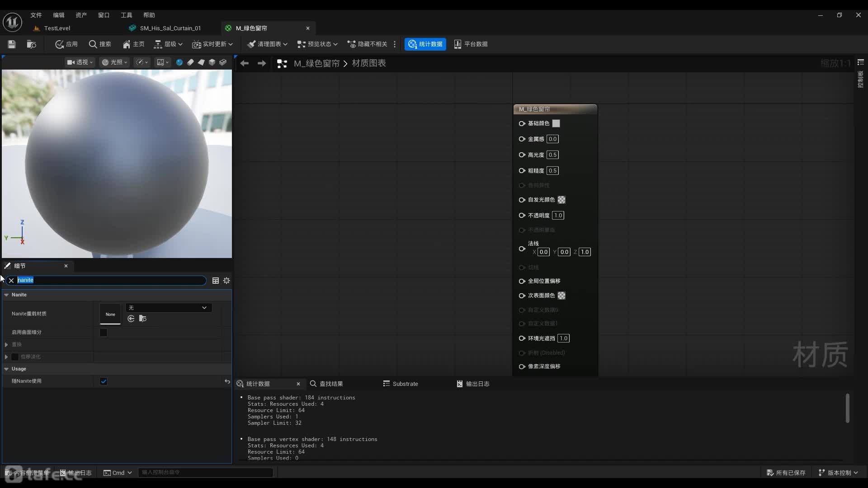The height and width of the screenshot is (488, 868).
Task: Click the Nanite override use selected asset arrow
Action: (x=131, y=319)
